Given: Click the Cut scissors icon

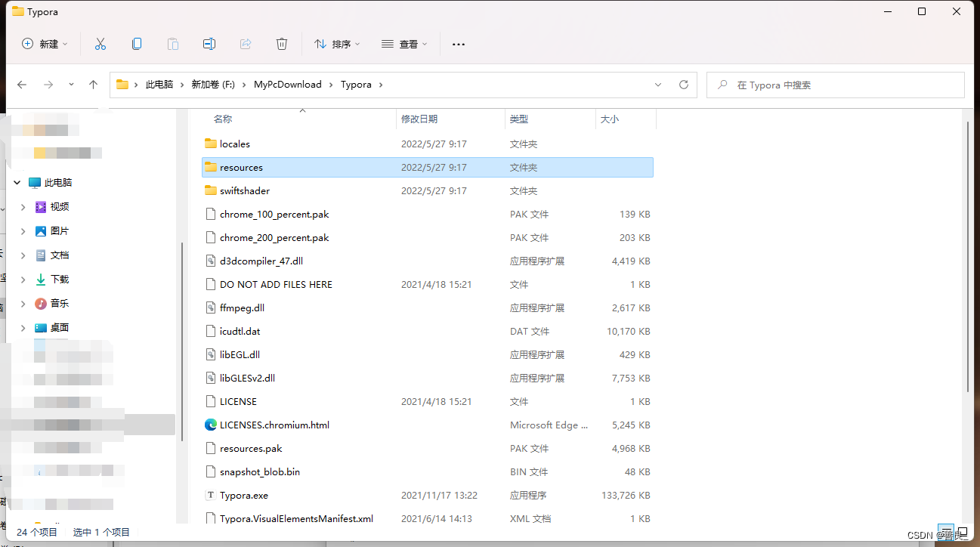Looking at the screenshot, I should (x=100, y=44).
